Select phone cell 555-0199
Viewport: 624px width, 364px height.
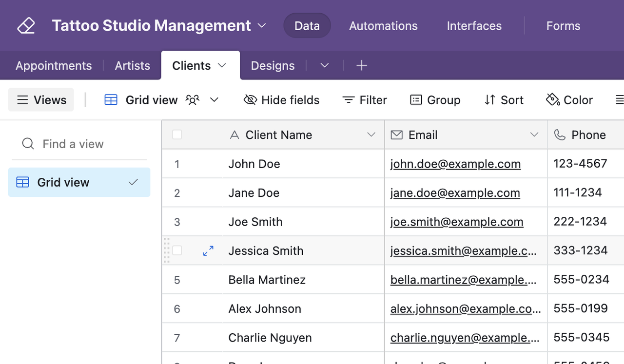click(586, 308)
